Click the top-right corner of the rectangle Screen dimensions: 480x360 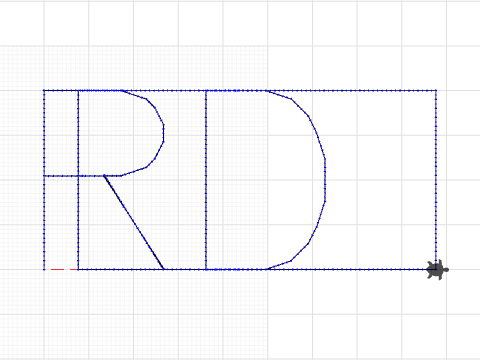(436, 90)
